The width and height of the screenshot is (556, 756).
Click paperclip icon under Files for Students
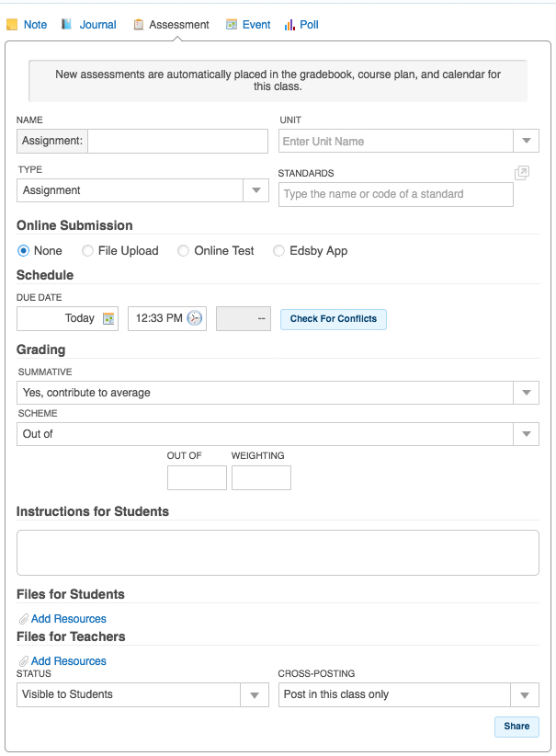[x=24, y=619]
